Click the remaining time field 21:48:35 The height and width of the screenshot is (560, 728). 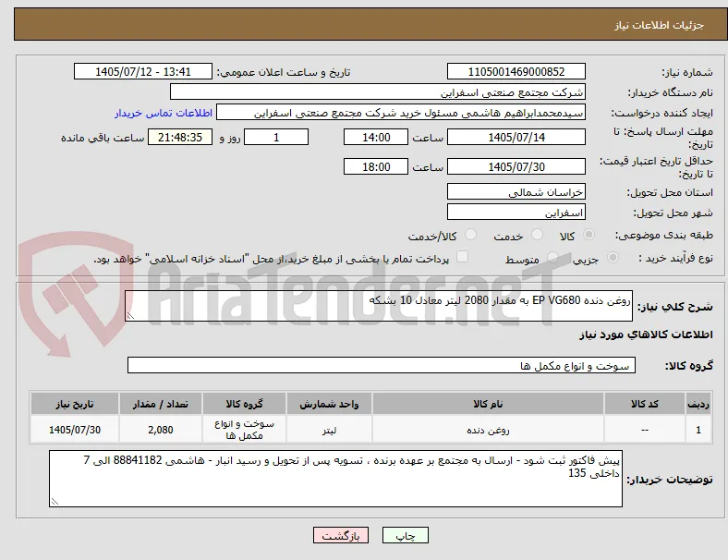tap(180, 137)
